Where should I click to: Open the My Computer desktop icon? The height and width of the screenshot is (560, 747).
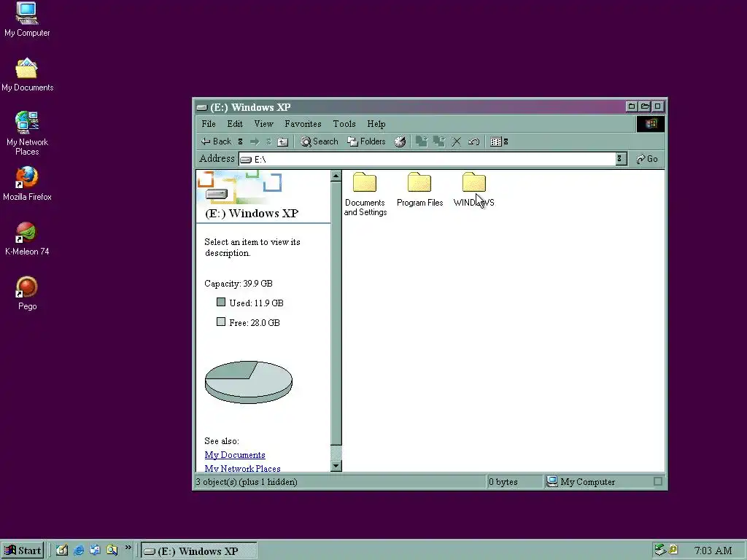pyautogui.click(x=27, y=20)
